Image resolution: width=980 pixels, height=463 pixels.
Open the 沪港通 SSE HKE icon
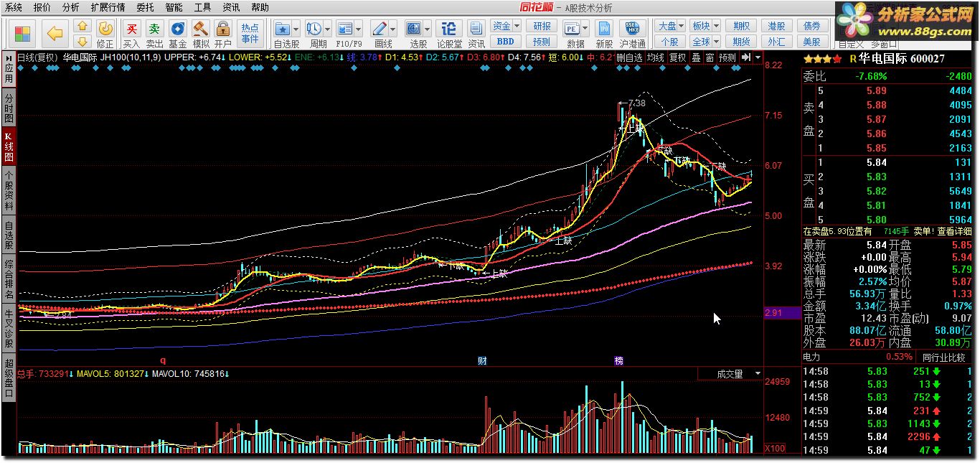632,34
